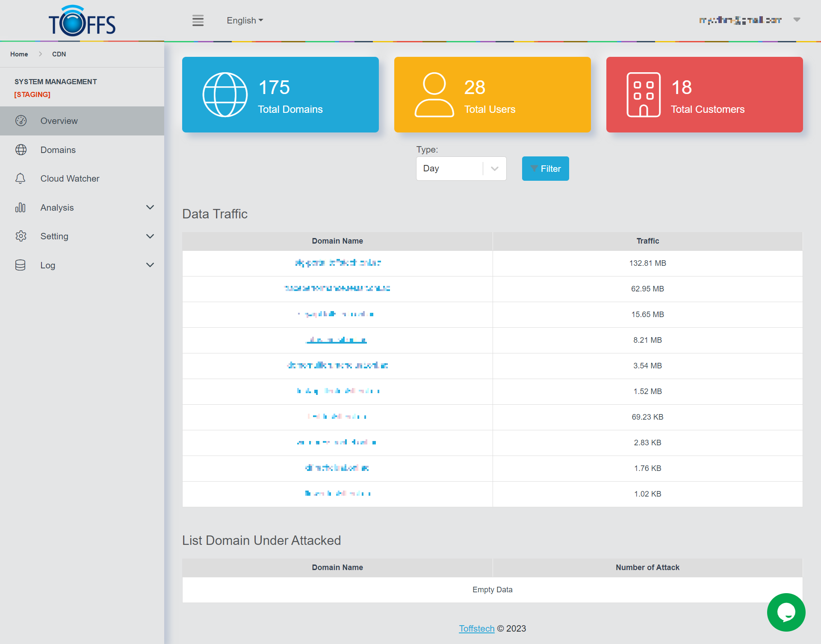Click the globe icon on Total Domains card
821x644 pixels.
(225, 94)
